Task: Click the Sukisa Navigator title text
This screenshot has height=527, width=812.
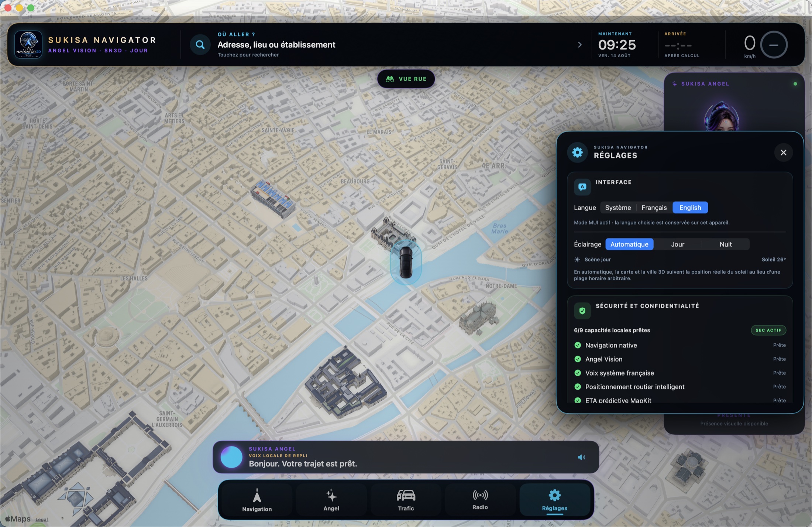Action: [x=102, y=40]
